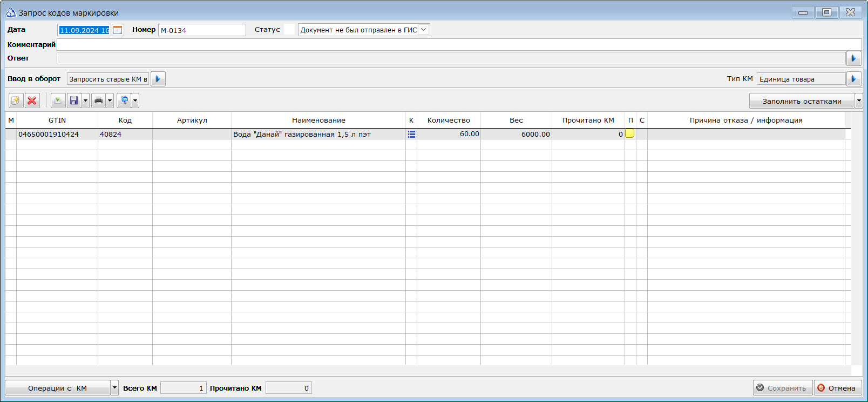Click the Всего КМ value field
Image resolution: width=868 pixels, height=402 pixels.
tap(184, 388)
